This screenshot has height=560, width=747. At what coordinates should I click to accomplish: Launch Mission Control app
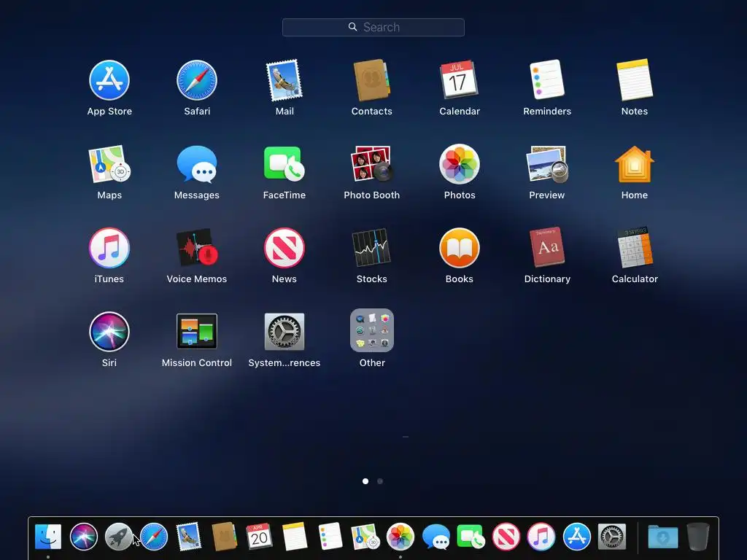point(197,332)
